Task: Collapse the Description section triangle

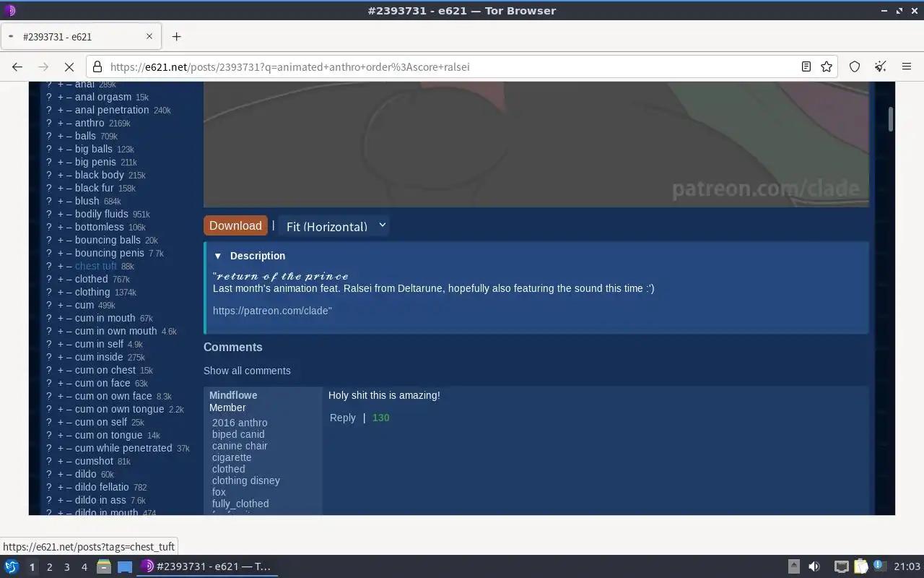Action: [217, 256]
